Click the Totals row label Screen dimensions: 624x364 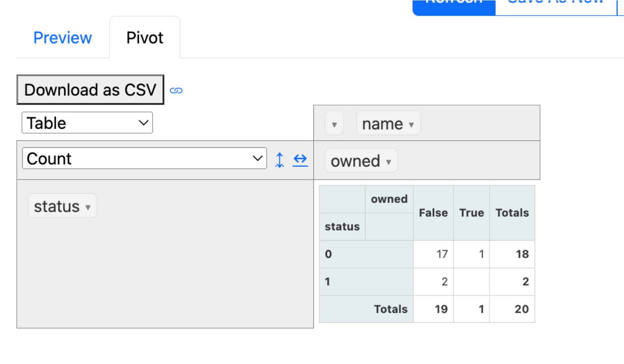coord(390,309)
